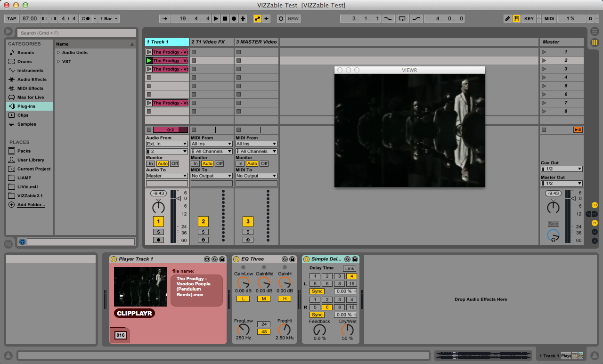Open Track 1 Audio To Master dropdown
Screen dimensions: 603x364
[x=167, y=176]
